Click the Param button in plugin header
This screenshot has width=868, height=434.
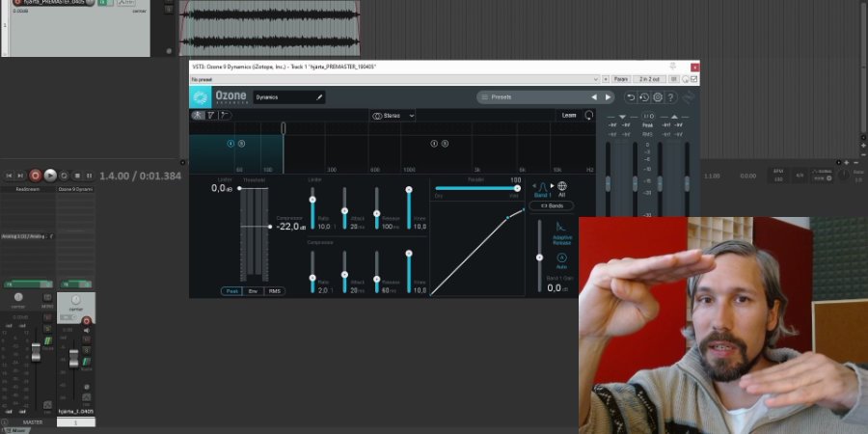[x=620, y=79]
